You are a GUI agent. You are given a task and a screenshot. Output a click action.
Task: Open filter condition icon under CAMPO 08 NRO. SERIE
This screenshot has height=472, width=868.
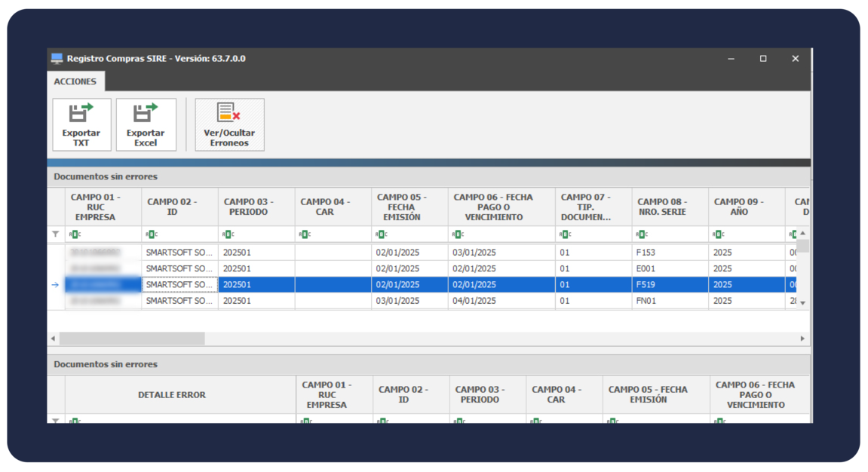pyautogui.click(x=641, y=234)
